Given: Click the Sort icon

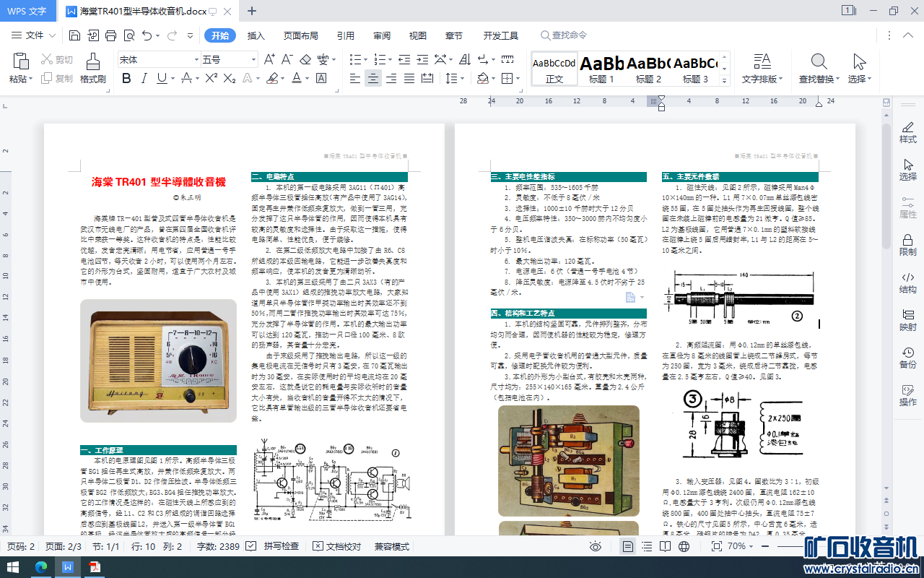Looking at the screenshot, I should point(463,59).
